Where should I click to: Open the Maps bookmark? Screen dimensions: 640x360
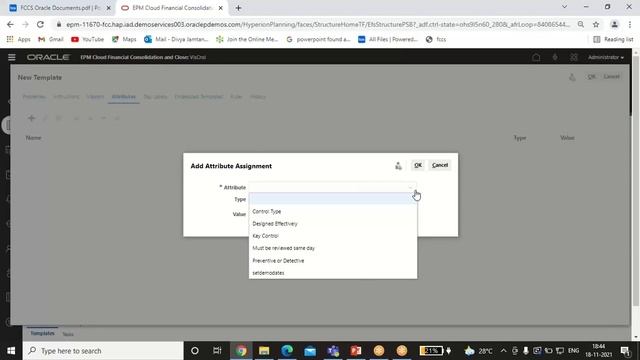[x=124, y=39]
